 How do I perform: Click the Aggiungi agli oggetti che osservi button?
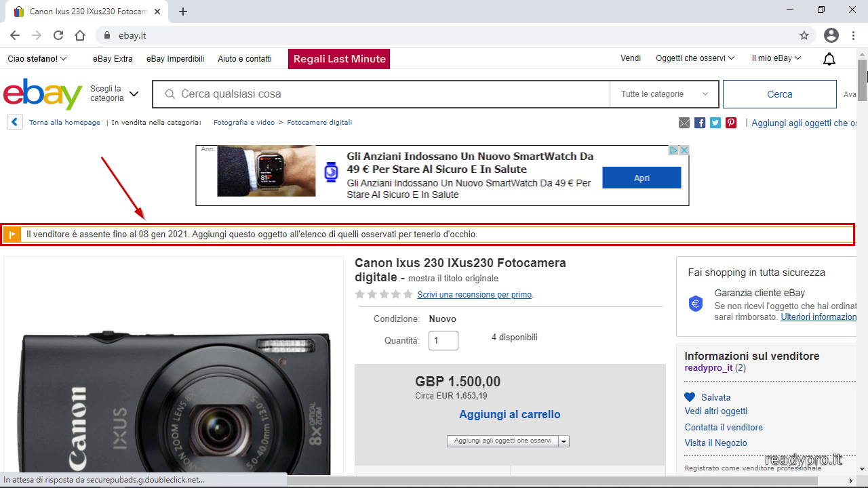(x=502, y=441)
